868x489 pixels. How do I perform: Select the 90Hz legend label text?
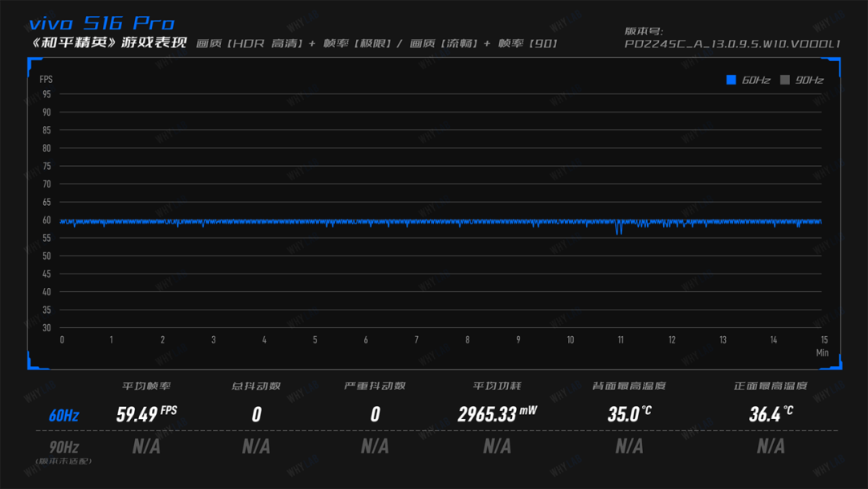(809, 80)
